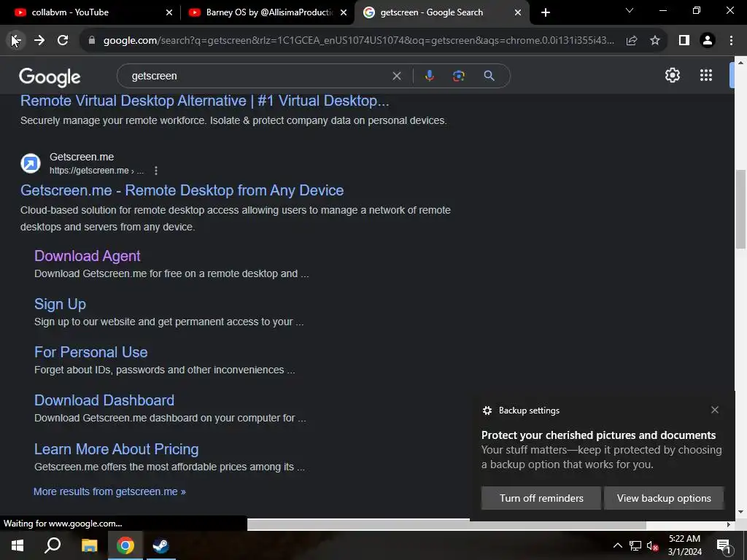Click the Backup settings gear icon
This screenshot has width=747, height=560.
point(487,411)
